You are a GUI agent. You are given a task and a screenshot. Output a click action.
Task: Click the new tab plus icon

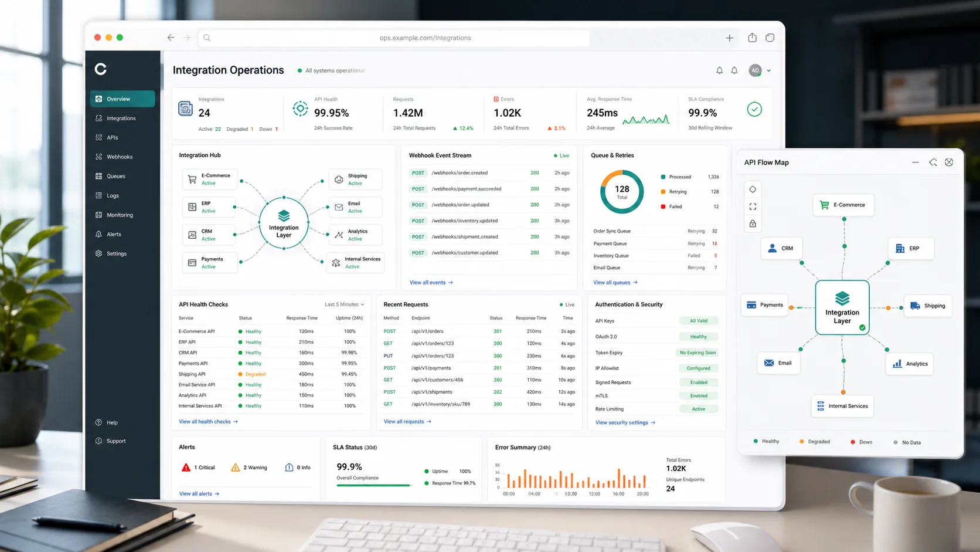(x=730, y=38)
